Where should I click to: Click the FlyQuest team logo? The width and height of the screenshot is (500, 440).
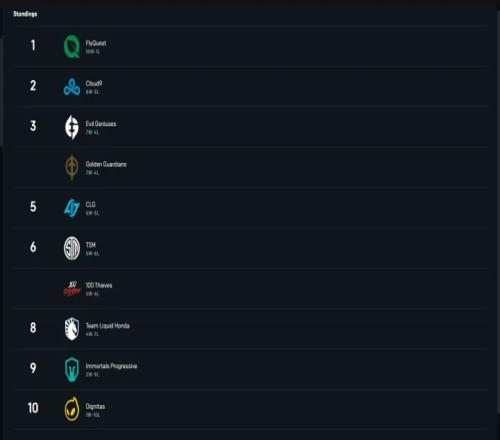(x=72, y=46)
